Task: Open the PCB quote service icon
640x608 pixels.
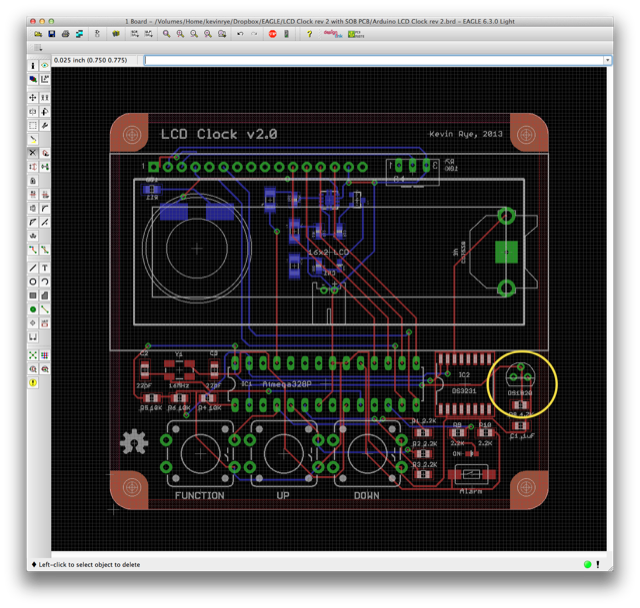Action: click(x=356, y=34)
